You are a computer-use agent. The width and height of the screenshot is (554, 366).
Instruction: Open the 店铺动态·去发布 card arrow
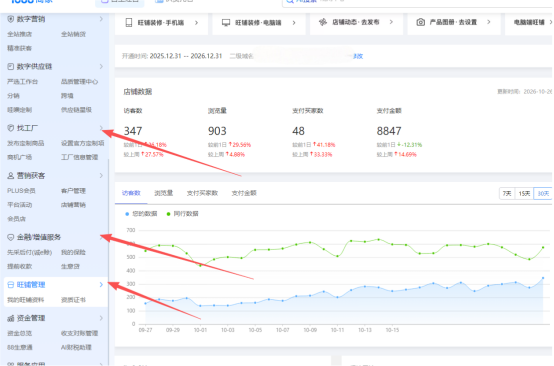pos(391,22)
